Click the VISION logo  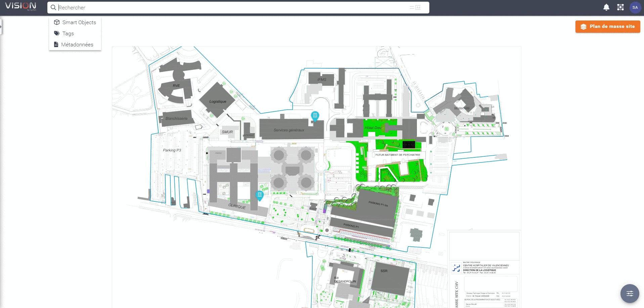pos(20,6)
